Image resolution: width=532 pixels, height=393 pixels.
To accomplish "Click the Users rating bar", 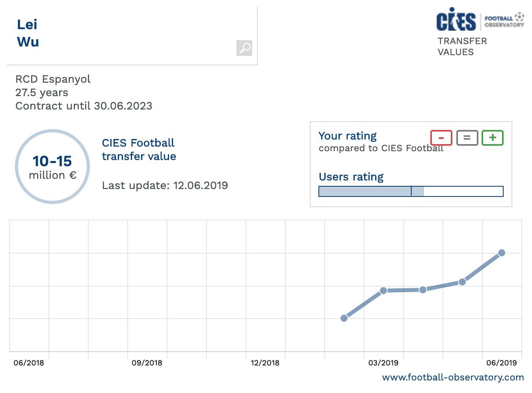I will pyautogui.click(x=411, y=191).
